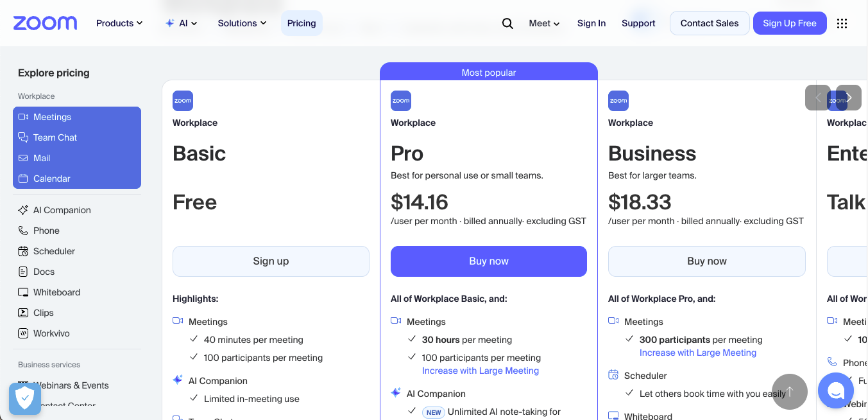Open the search magnifier icon

[x=507, y=23]
